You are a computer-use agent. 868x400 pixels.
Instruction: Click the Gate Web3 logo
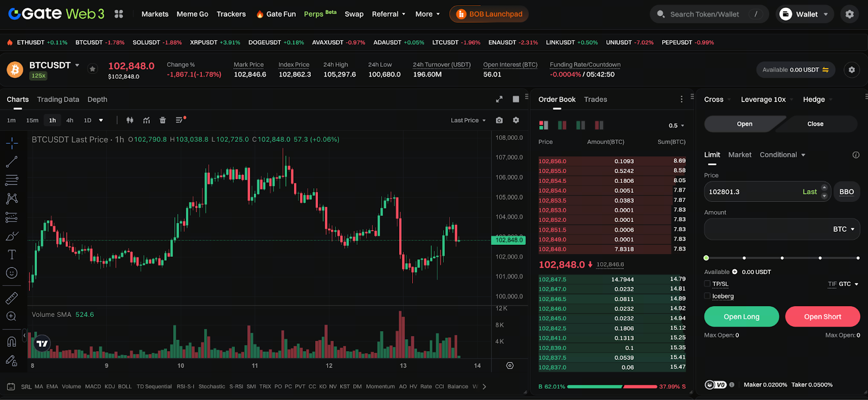coord(56,14)
